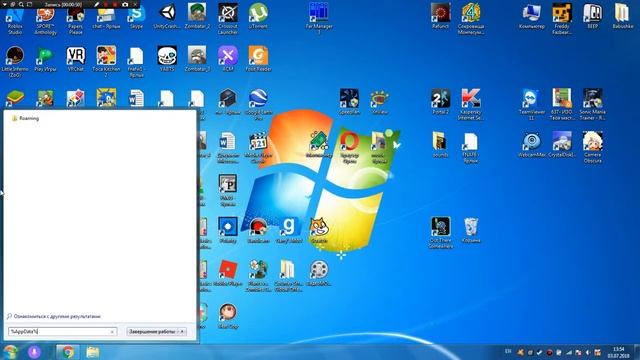Open the red Roblox Player shortcut
The width and height of the screenshot is (640, 360).
click(x=228, y=273)
